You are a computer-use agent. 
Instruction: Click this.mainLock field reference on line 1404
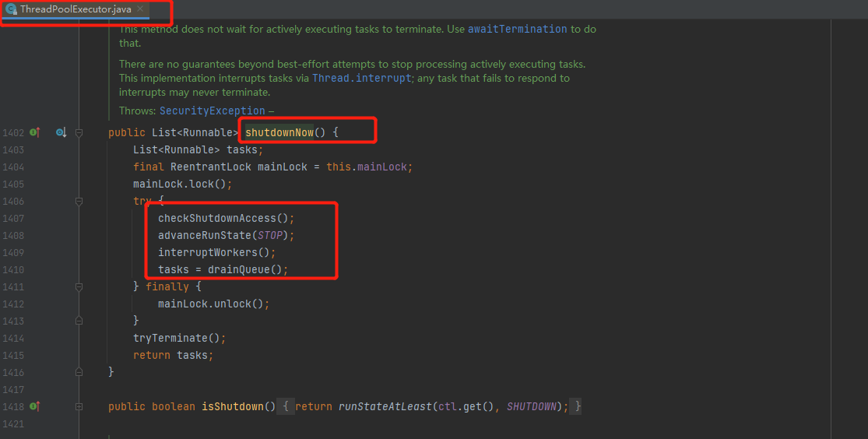tap(367, 167)
